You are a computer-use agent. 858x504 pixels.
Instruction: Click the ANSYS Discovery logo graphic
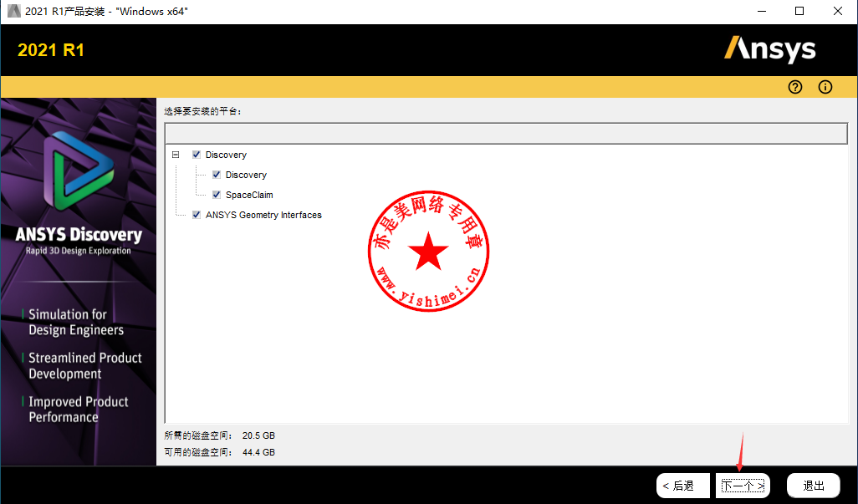pos(78,173)
